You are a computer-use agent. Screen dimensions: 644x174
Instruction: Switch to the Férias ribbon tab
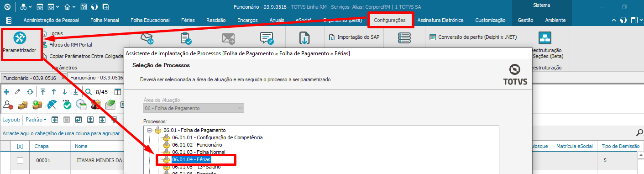tap(188, 20)
